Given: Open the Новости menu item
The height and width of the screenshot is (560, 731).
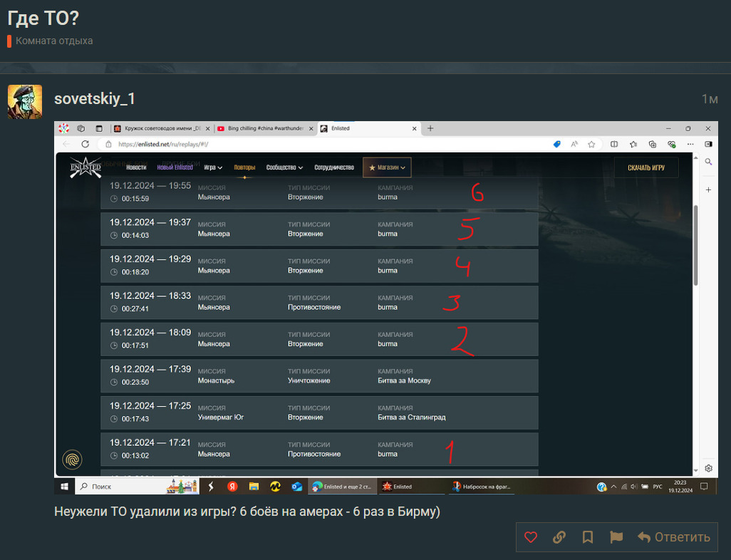Looking at the screenshot, I should point(136,167).
